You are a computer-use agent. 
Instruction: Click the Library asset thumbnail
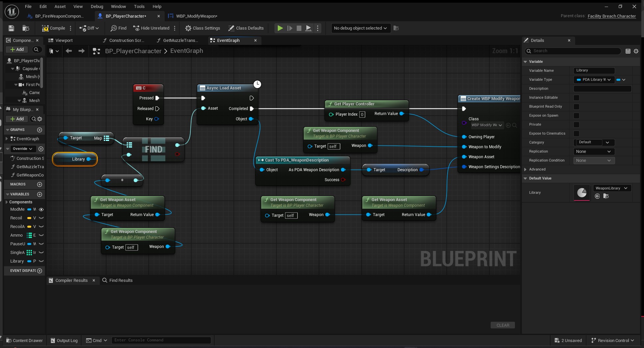pyautogui.click(x=582, y=193)
